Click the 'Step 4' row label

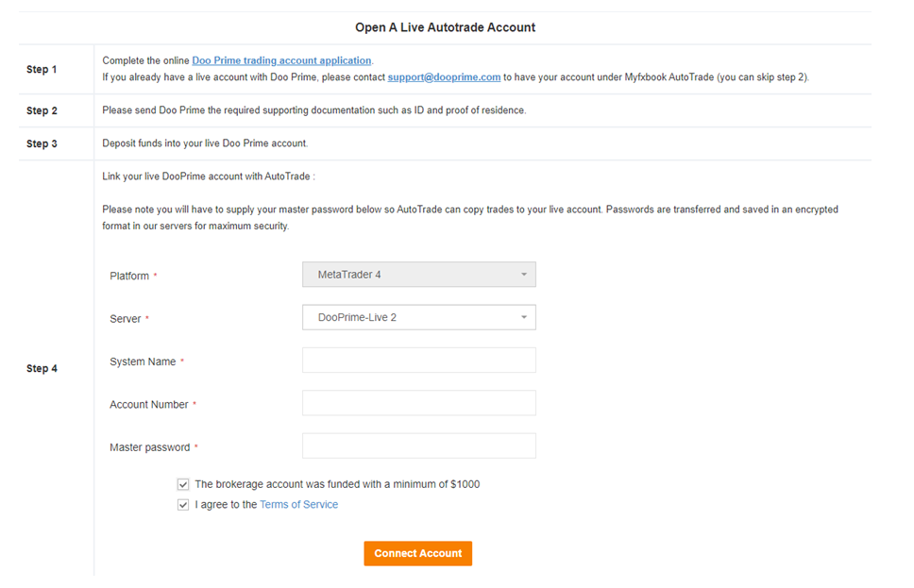[42, 368]
